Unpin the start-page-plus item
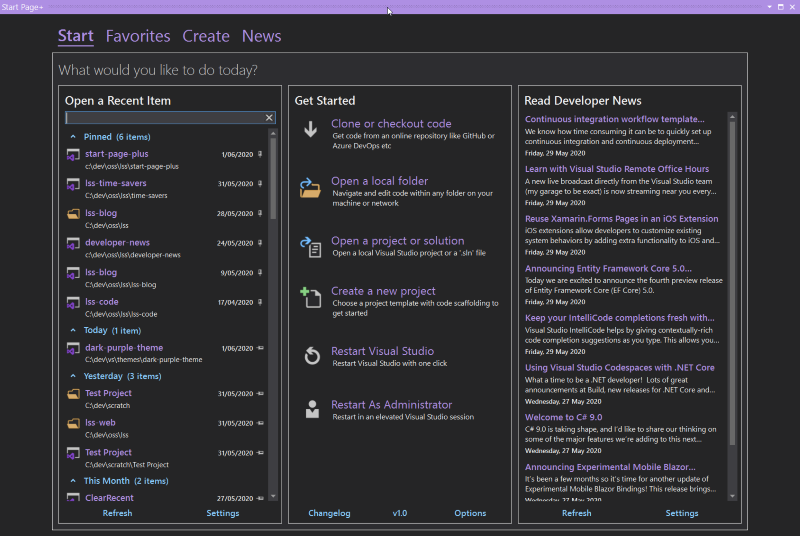The height and width of the screenshot is (536, 800). click(260, 154)
